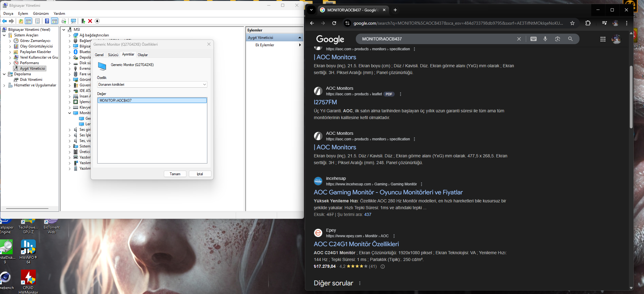
Task: Open Google apps grid
Action: click(603, 39)
